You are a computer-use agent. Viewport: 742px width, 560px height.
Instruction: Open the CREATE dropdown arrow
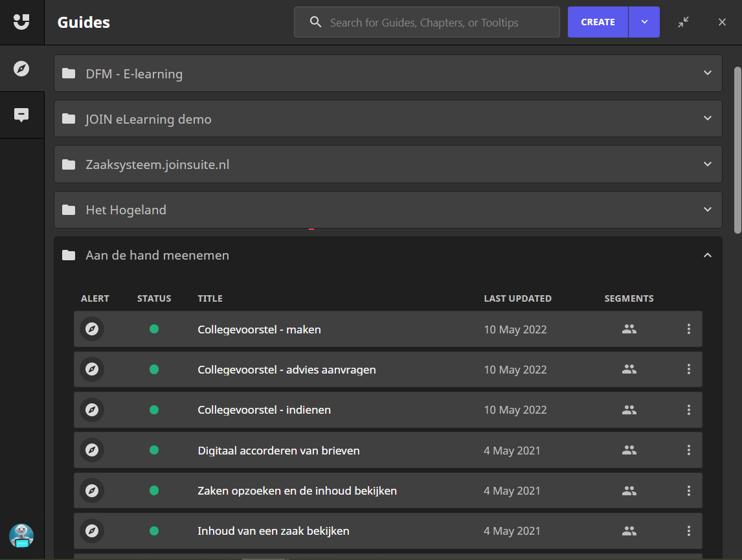point(644,22)
